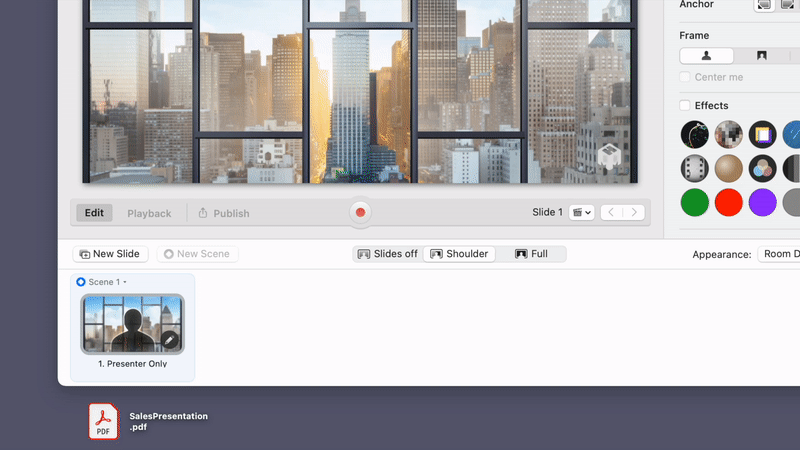The width and height of the screenshot is (800, 450).
Task: Choose the gray color swatch
Action: coord(792,203)
